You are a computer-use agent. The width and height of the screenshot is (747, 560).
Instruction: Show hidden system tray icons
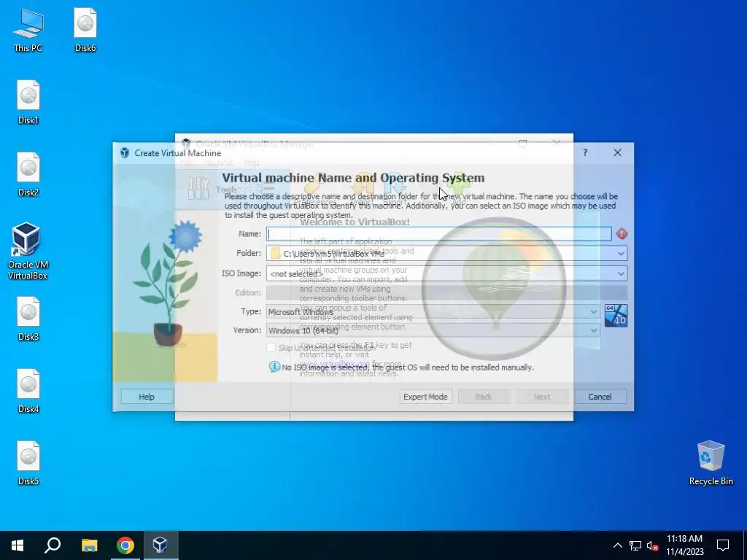[x=617, y=545]
